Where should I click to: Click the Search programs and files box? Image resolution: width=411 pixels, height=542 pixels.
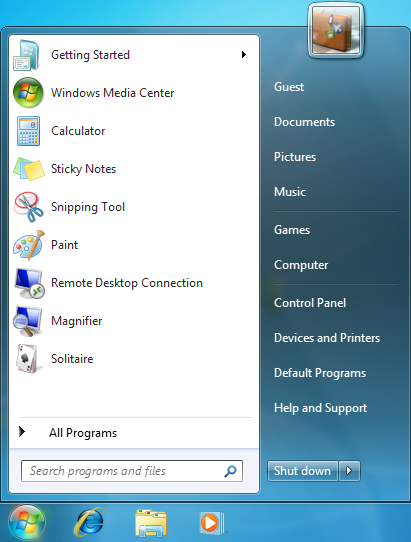point(132,471)
